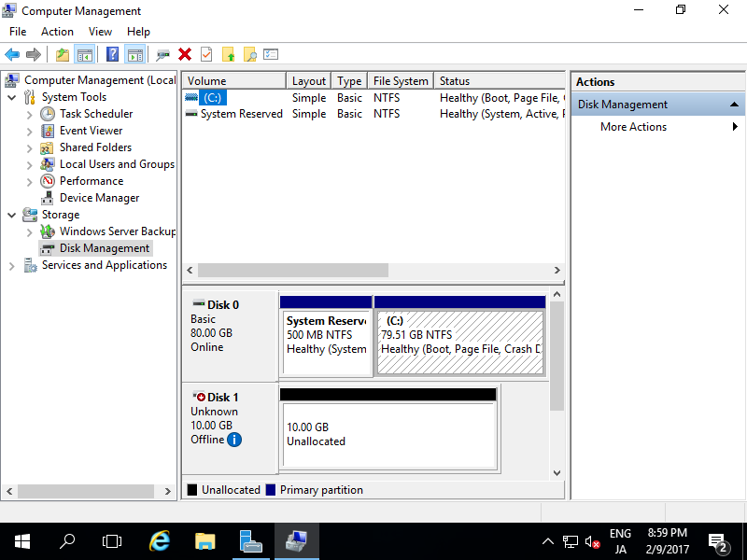The height and width of the screenshot is (560, 747).
Task: Click the blue info icon beside Offline
Action: (x=234, y=440)
